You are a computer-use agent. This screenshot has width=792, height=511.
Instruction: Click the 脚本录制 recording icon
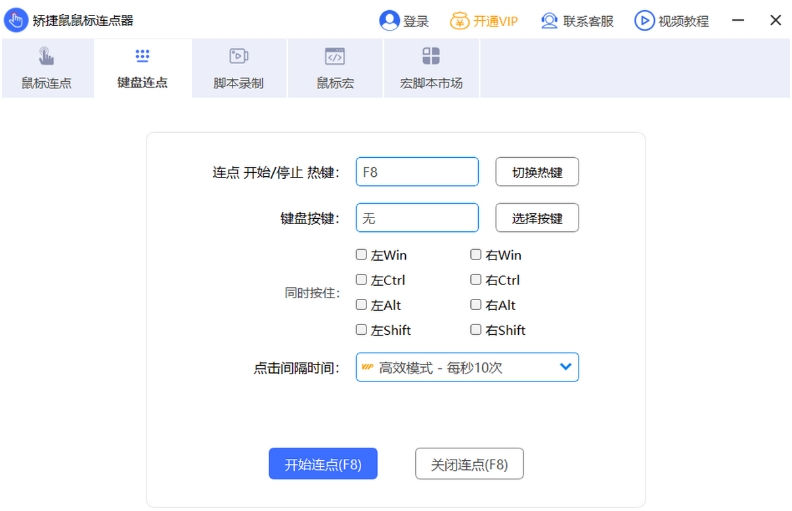[238, 56]
